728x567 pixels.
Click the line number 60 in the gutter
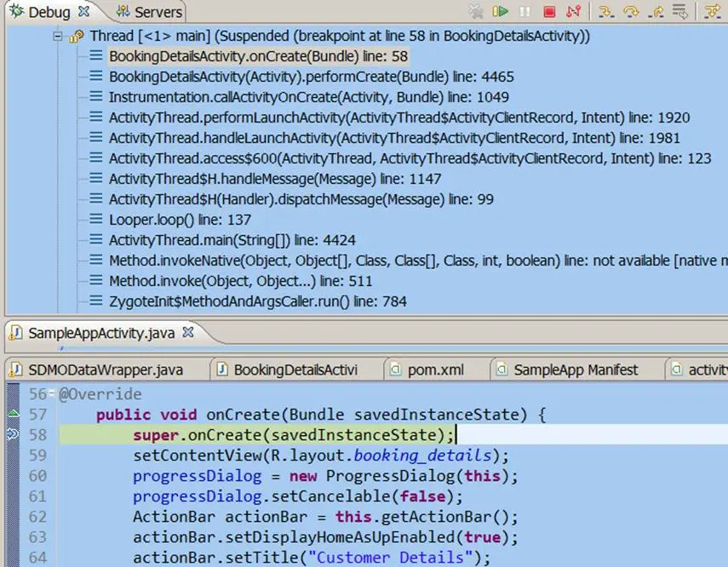[37, 476]
